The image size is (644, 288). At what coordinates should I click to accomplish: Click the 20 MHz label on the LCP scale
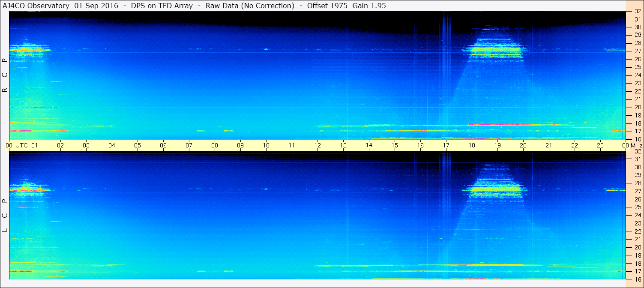tap(638, 247)
